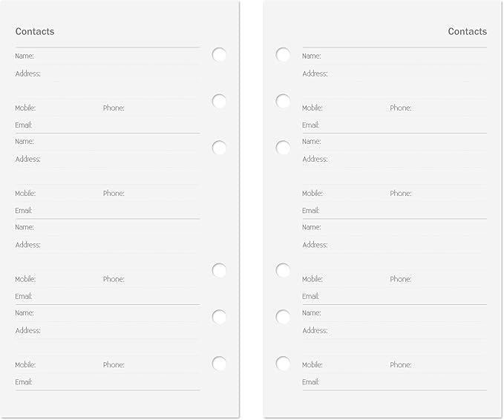This screenshot has height=420, width=504.
Task: Click the third Mobile field on the right page
Action: 345,279
